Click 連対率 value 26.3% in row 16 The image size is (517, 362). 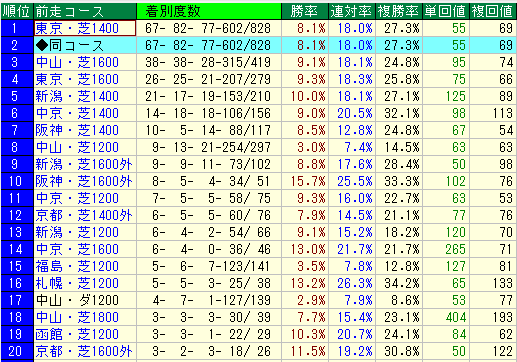click(x=355, y=283)
